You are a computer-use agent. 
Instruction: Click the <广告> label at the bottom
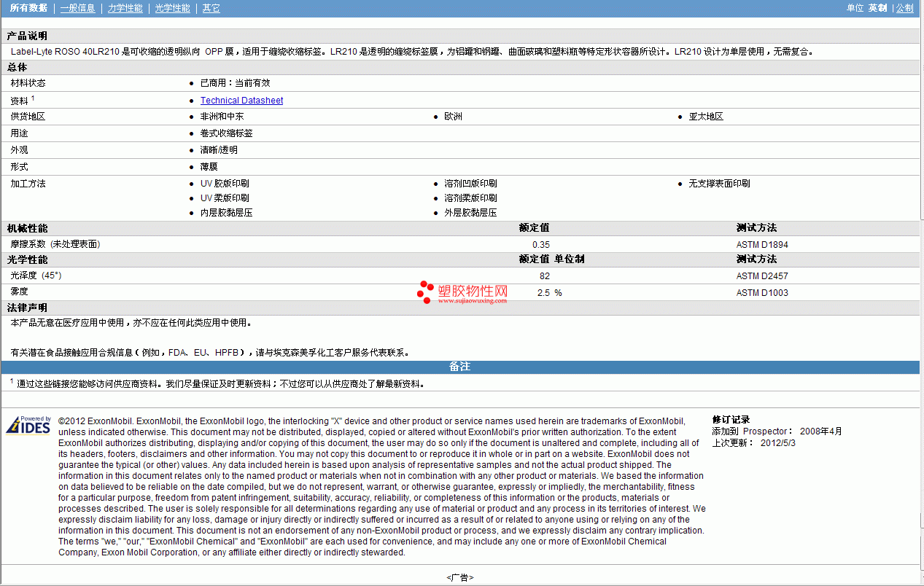pyautogui.click(x=460, y=577)
